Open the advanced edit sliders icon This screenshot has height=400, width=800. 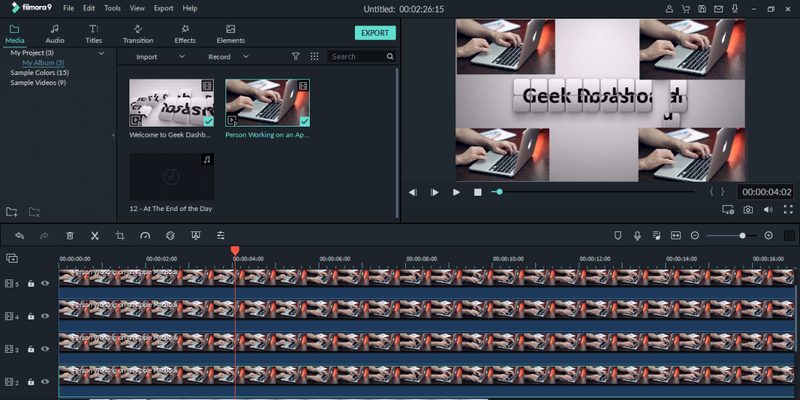coord(220,236)
